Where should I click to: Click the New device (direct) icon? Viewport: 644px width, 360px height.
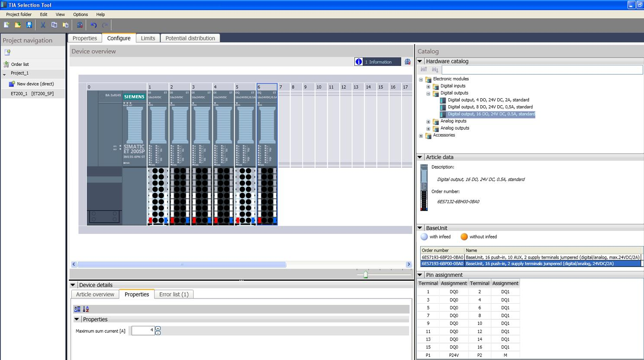[x=12, y=84]
